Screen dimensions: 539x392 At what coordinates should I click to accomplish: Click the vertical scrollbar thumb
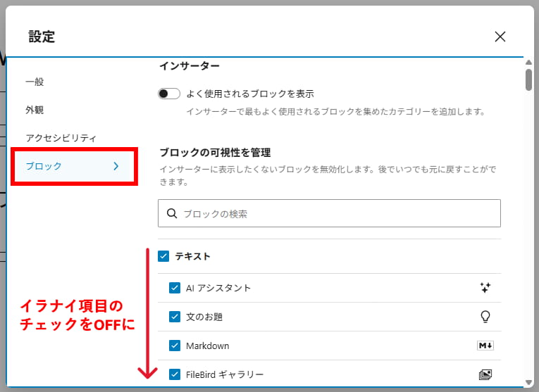point(528,79)
